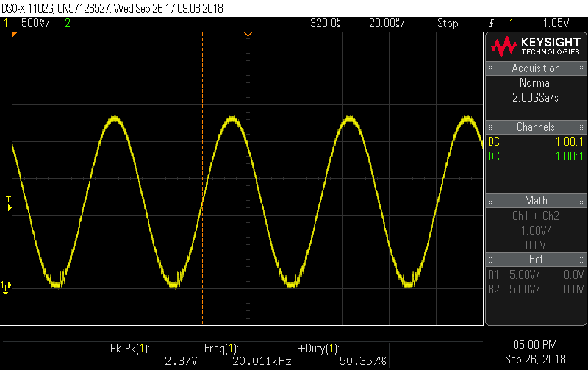Click the yellow 1.00:1 probe ratio
The height and width of the screenshot is (370, 588).
point(569,142)
